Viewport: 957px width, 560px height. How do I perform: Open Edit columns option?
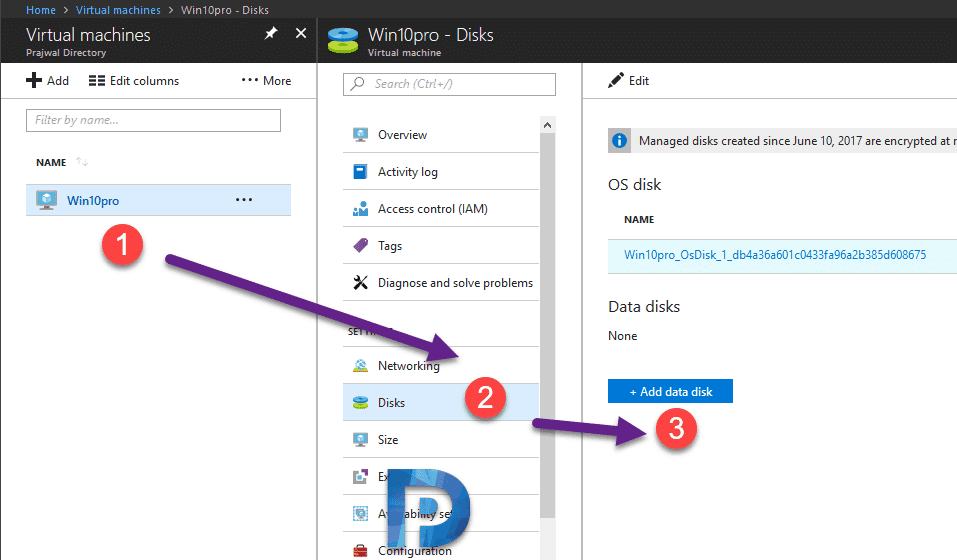[x=134, y=81]
